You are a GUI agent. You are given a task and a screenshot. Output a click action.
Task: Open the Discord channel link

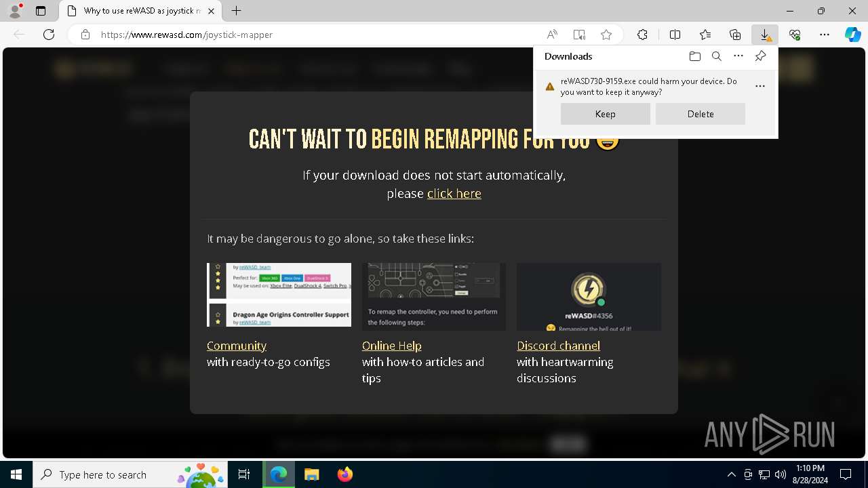pyautogui.click(x=558, y=346)
